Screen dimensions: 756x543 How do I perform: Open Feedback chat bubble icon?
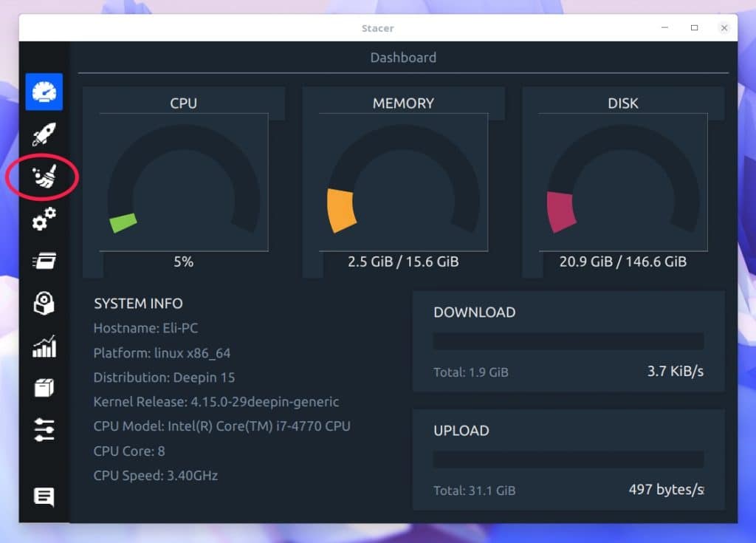click(44, 496)
